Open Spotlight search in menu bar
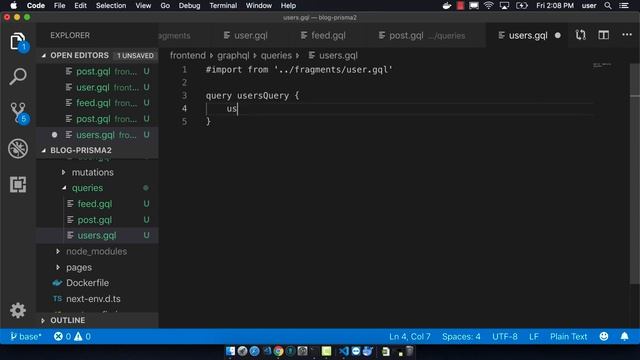The height and width of the screenshot is (360, 640). coord(608,6)
